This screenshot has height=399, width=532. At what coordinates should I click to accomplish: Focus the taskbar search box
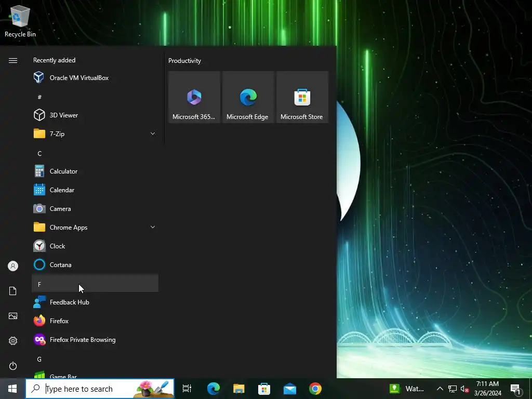coord(100,389)
